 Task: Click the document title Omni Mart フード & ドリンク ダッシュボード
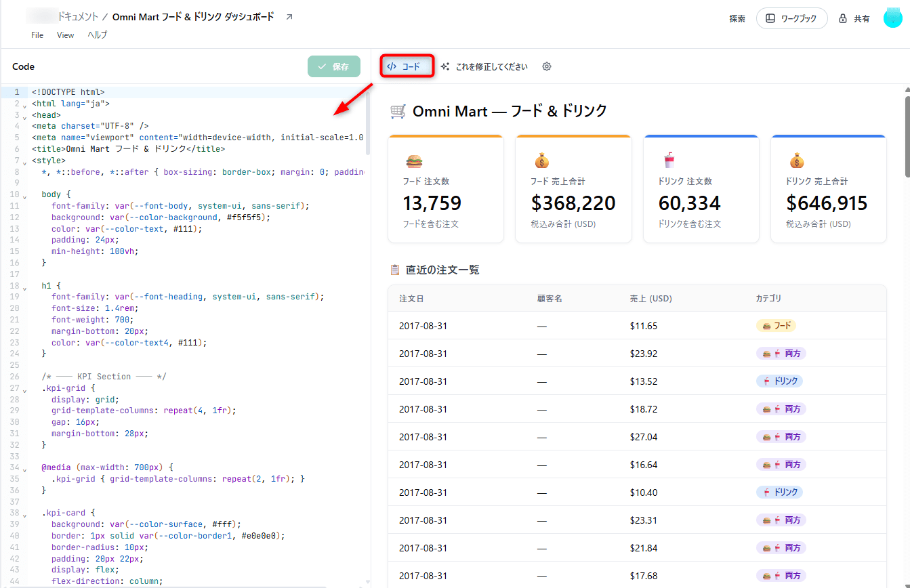[x=193, y=17]
